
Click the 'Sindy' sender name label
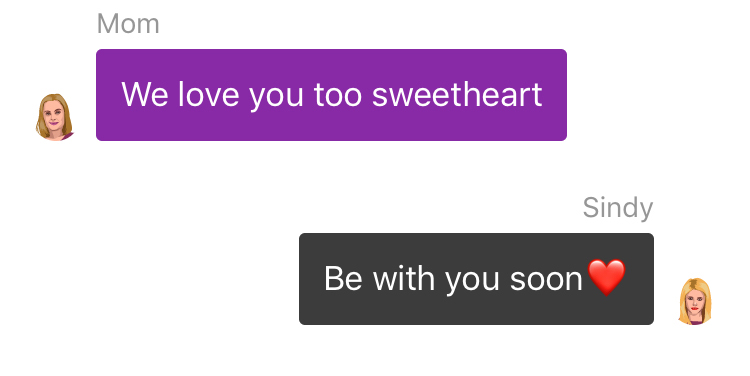pyautogui.click(x=618, y=208)
